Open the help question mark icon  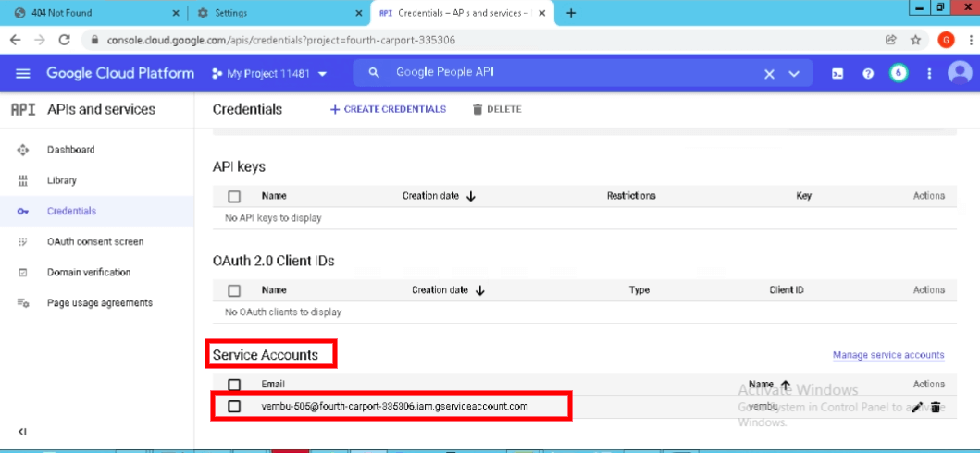867,74
